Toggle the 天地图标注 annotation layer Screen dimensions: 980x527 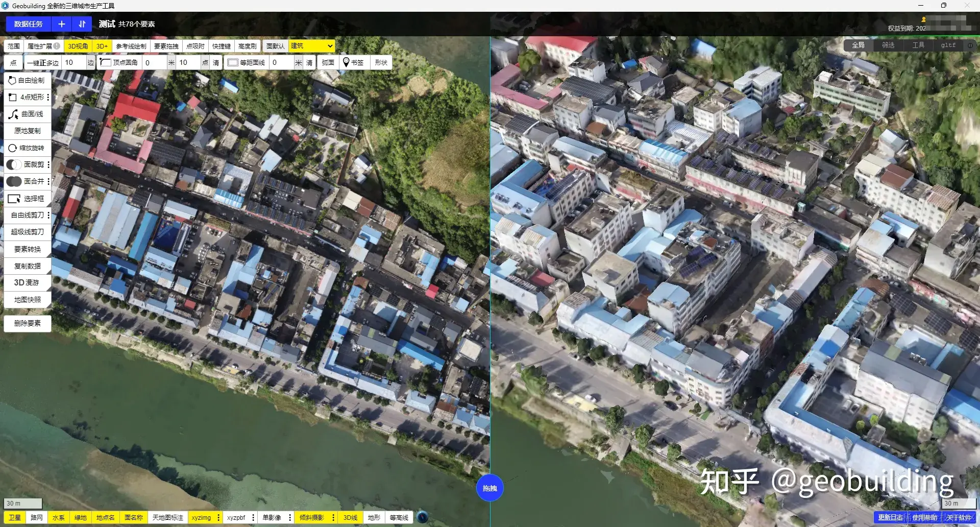click(168, 517)
